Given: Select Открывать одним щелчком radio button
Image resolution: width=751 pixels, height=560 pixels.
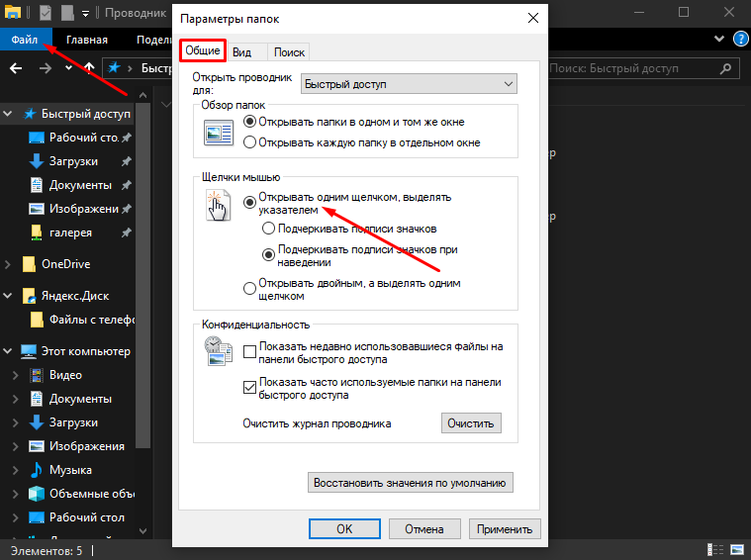Looking at the screenshot, I should click(x=249, y=203).
